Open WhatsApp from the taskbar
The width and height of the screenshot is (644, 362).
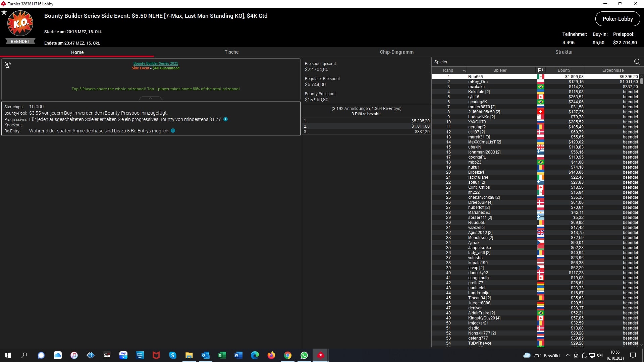coord(304,355)
